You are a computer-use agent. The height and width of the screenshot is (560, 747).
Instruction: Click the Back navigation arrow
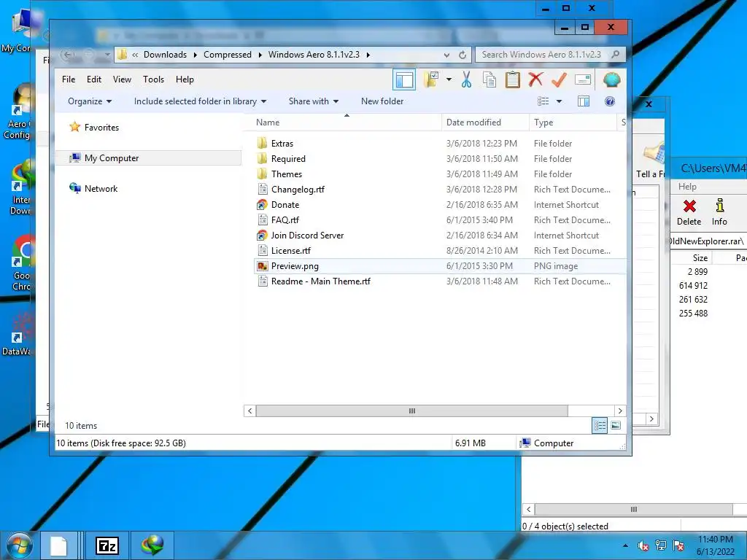(x=68, y=55)
